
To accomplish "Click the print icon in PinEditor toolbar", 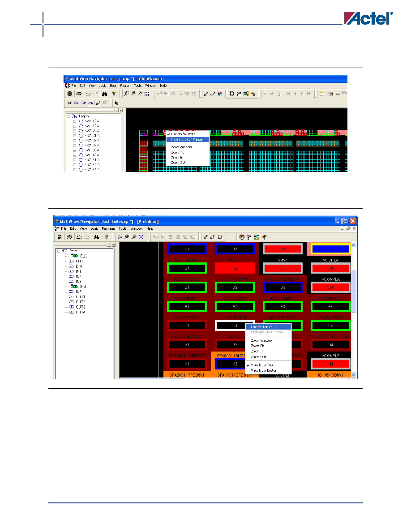I will [x=69, y=237].
